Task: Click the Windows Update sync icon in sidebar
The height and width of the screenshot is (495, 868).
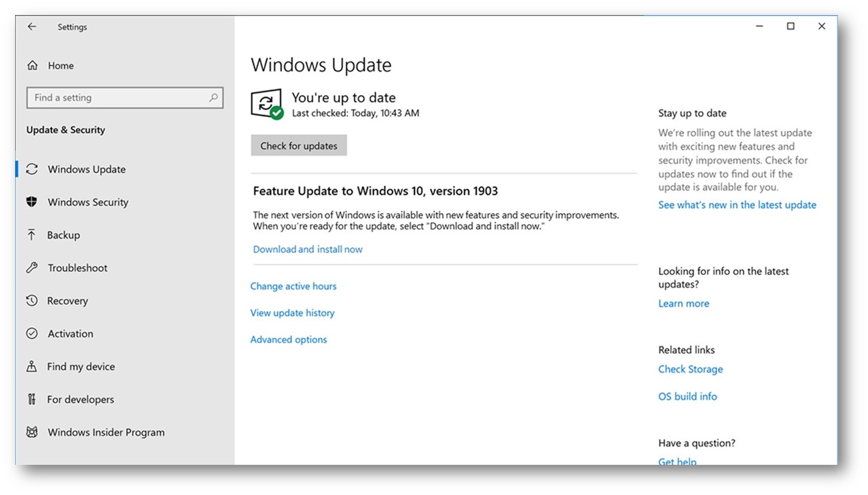Action: [32, 169]
